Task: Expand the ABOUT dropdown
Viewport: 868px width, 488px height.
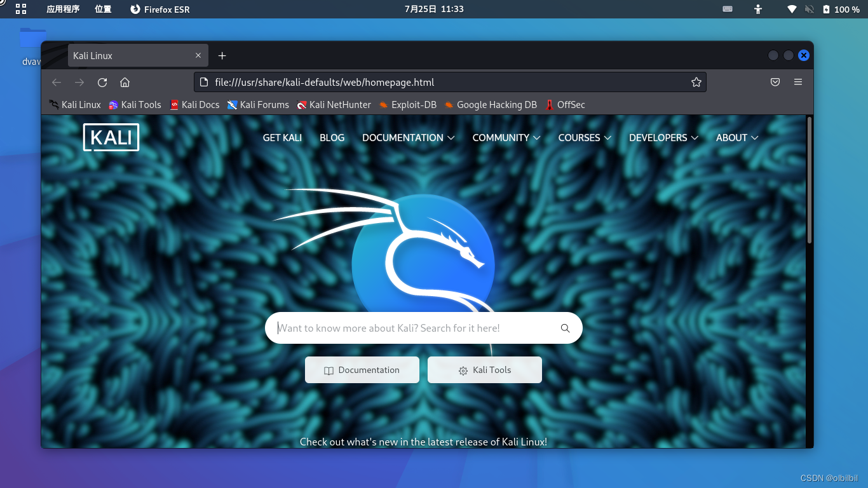Action: point(737,138)
